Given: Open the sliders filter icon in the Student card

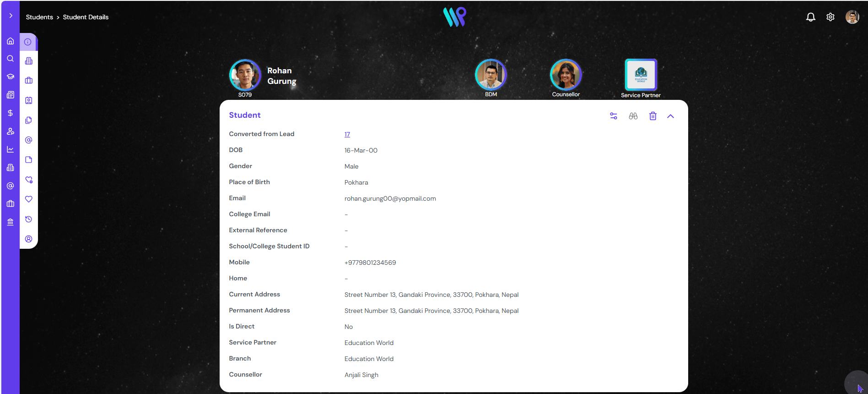Looking at the screenshot, I should [x=614, y=116].
